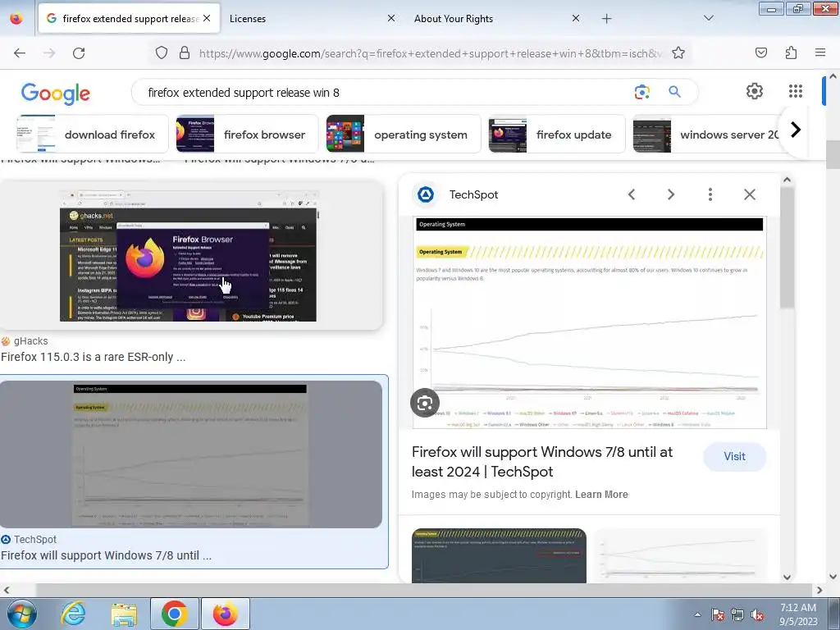Show previous image in TechSpot panel
The height and width of the screenshot is (630, 840).
pos(632,194)
